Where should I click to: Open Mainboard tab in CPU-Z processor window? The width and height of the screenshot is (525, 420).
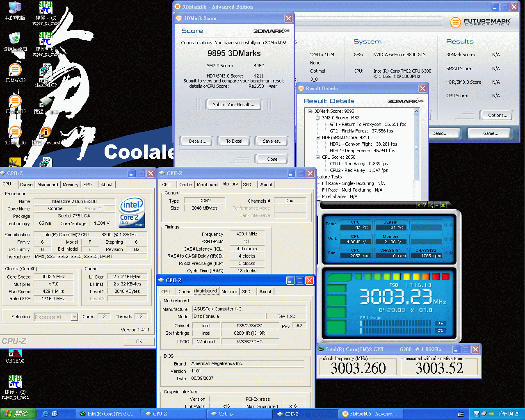(48, 185)
